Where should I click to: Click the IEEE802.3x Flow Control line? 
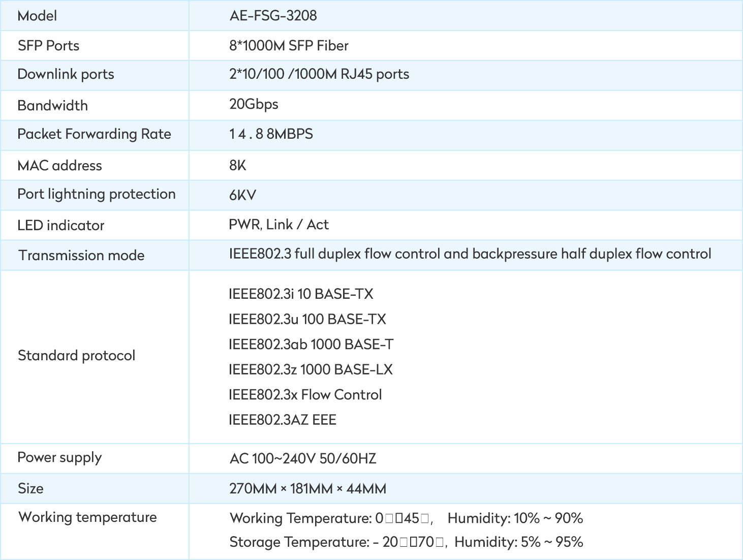click(x=305, y=395)
